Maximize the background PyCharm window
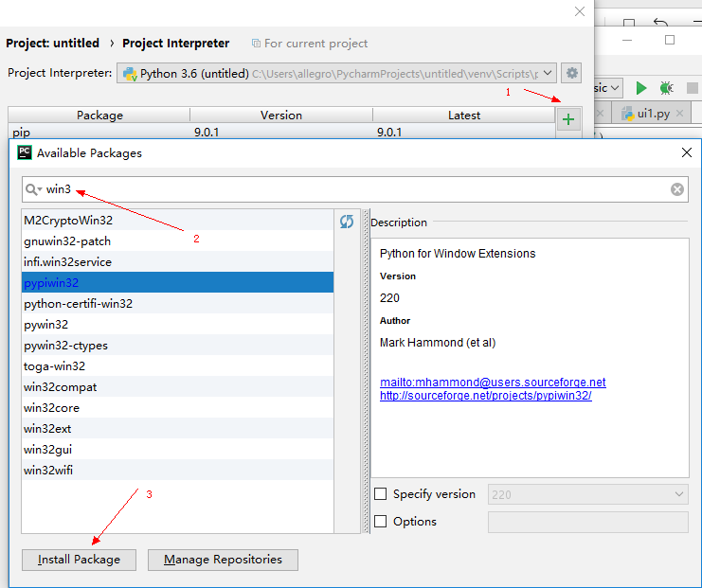This screenshot has width=702, height=588. click(670, 40)
